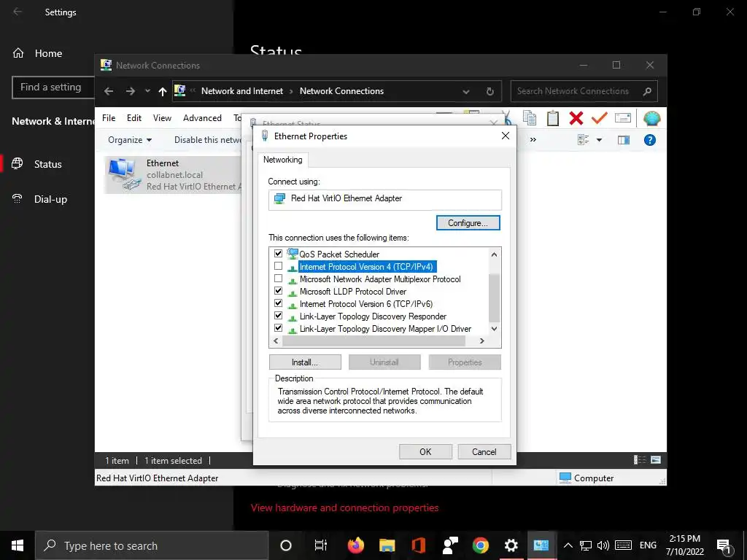Open Status in Settings sidebar
The image size is (747, 560).
coord(47,164)
